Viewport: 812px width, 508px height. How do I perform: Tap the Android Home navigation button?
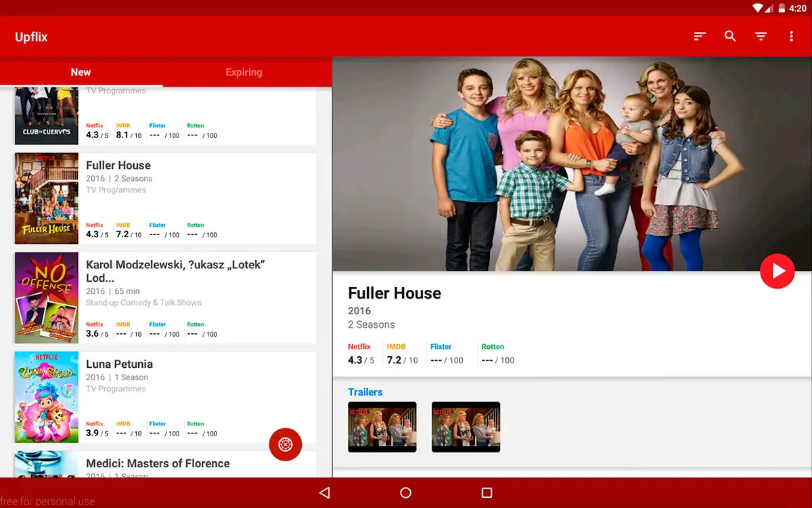[405, 492]
